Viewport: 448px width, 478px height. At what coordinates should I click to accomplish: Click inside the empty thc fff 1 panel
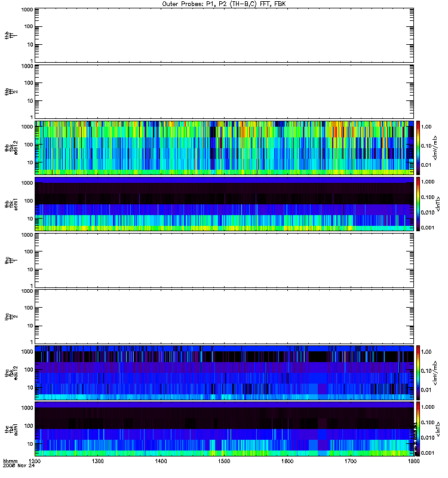(224, 261)
